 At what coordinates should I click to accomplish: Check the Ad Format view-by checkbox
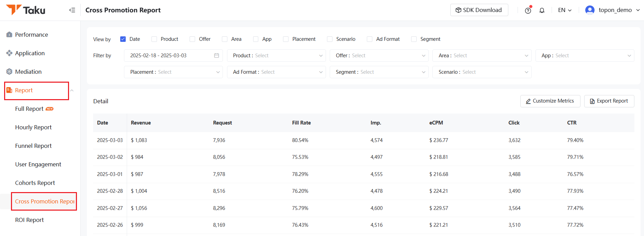tap(370, 39)
